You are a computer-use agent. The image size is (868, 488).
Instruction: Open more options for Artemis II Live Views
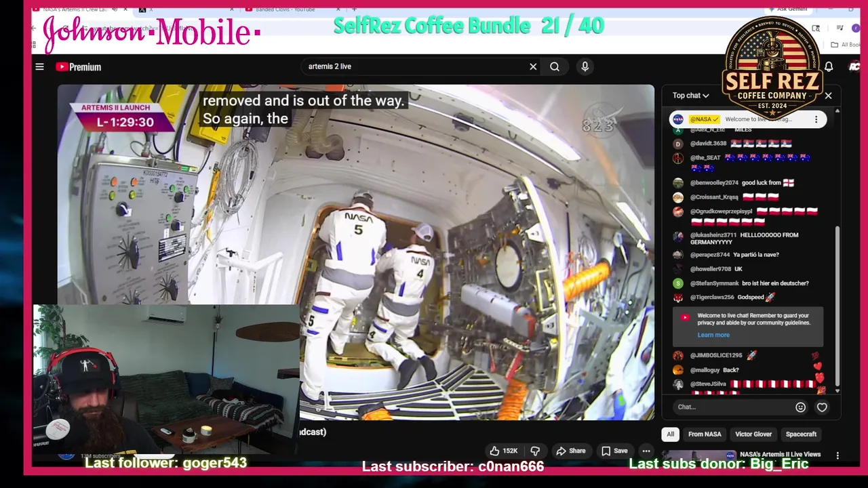coord(837,455)
